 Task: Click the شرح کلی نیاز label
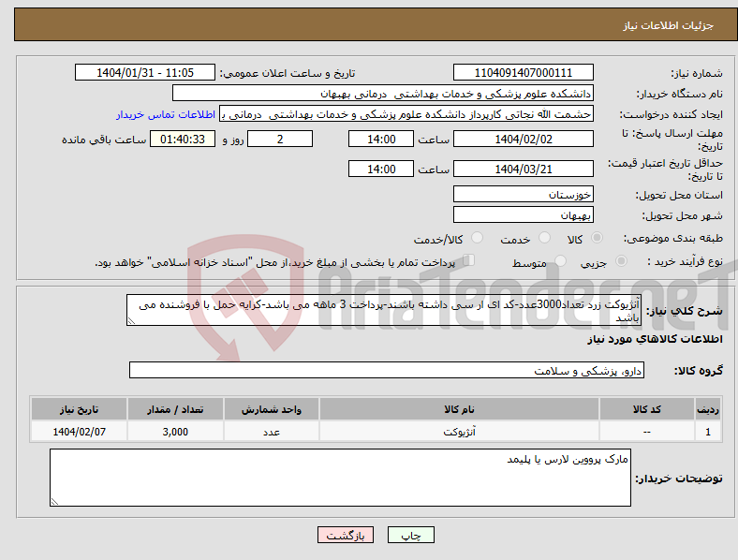pos(685,311)
